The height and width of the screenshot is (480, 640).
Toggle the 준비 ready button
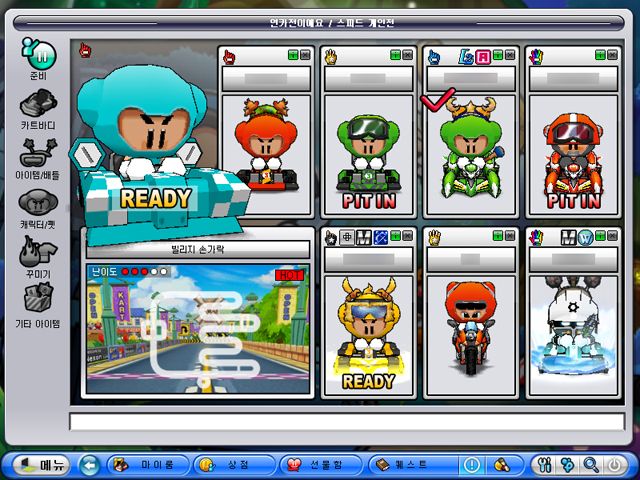tap(39, 58)
